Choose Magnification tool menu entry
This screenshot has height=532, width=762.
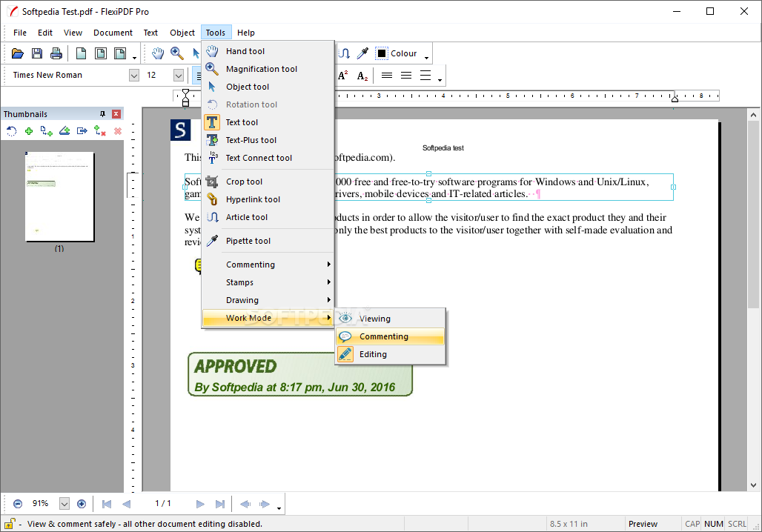click(268, 69)
